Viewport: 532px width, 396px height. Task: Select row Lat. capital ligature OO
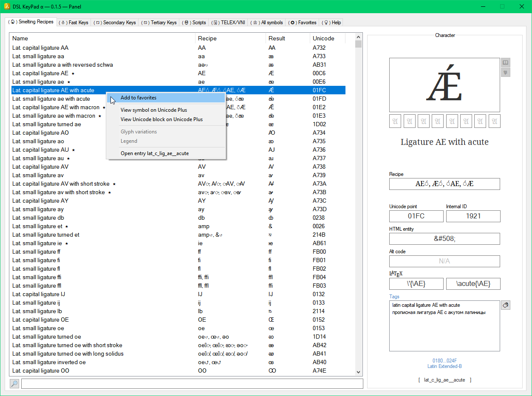(178, 371)
